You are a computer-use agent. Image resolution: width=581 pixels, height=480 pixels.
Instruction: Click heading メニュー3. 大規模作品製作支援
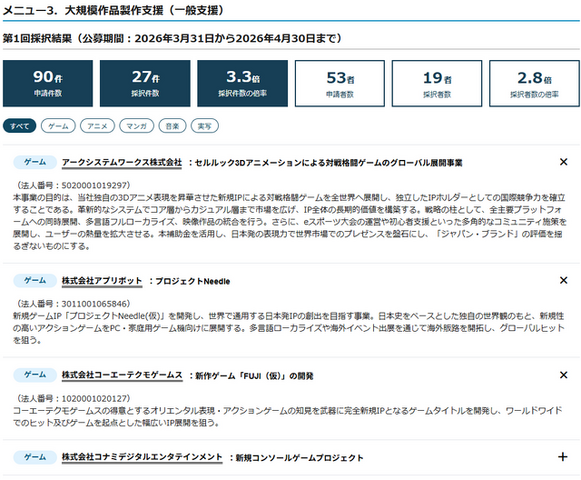pyautogui.click(x=113, y=10)
